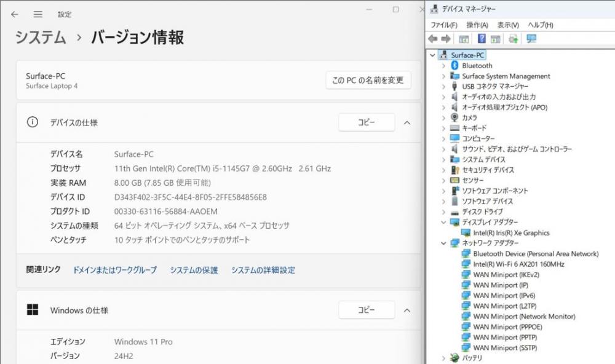Click システム in the Settings breadcrumb
The image size is (615, 364).
[41, 38]
